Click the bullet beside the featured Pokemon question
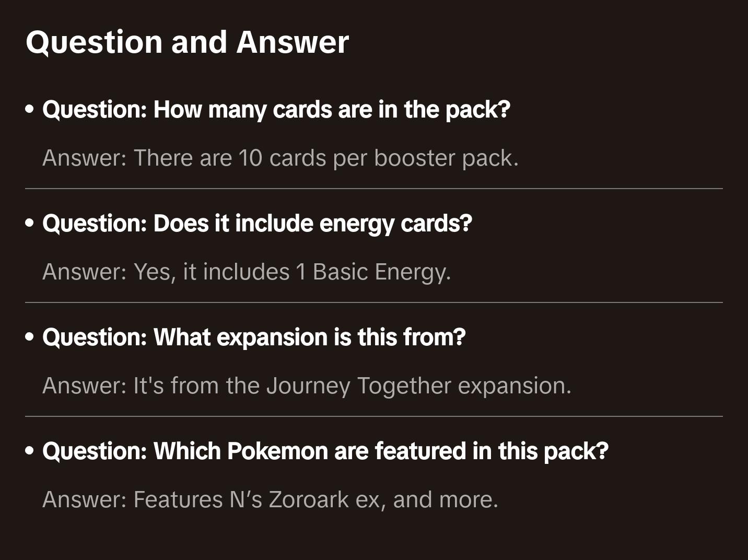 pos(30,451)
